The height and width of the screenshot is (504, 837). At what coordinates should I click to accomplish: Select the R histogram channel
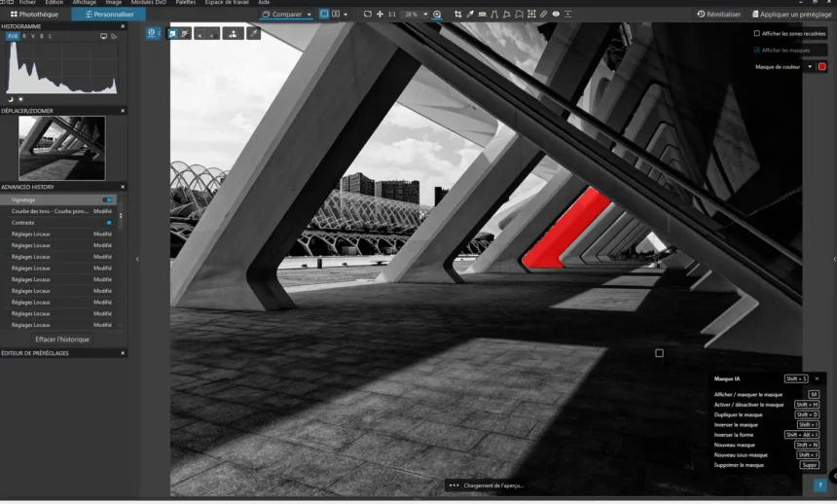(x=24, y=36)
